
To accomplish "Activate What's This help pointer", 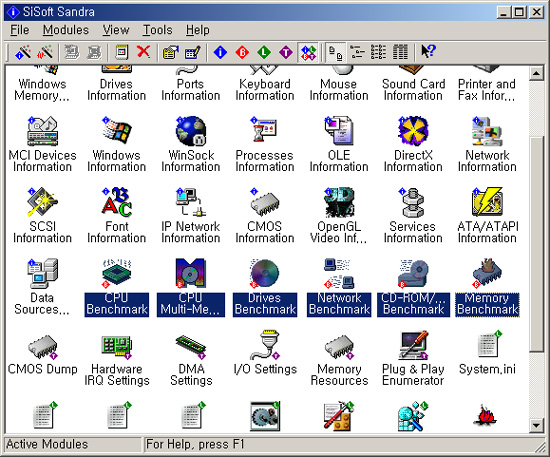I will [428, 52].
